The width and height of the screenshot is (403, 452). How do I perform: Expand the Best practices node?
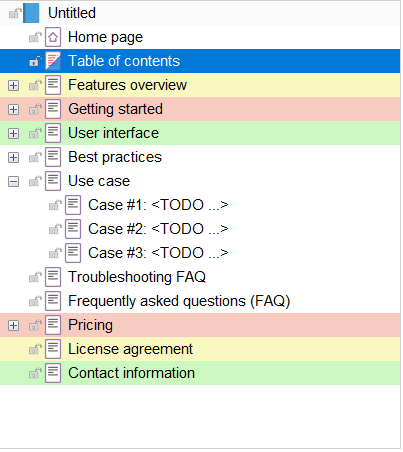(x=13, y=158)
